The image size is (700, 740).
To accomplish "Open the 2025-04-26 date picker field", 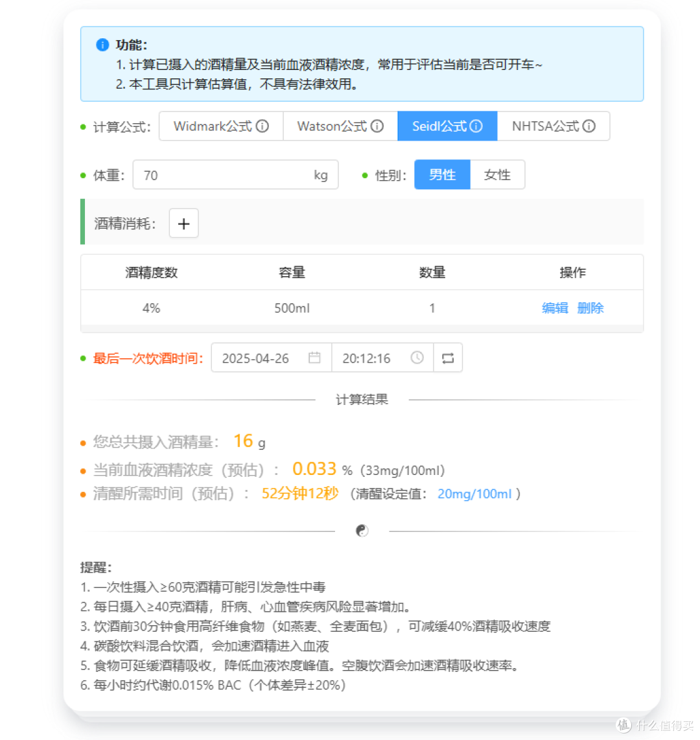I will pos(272,358).
